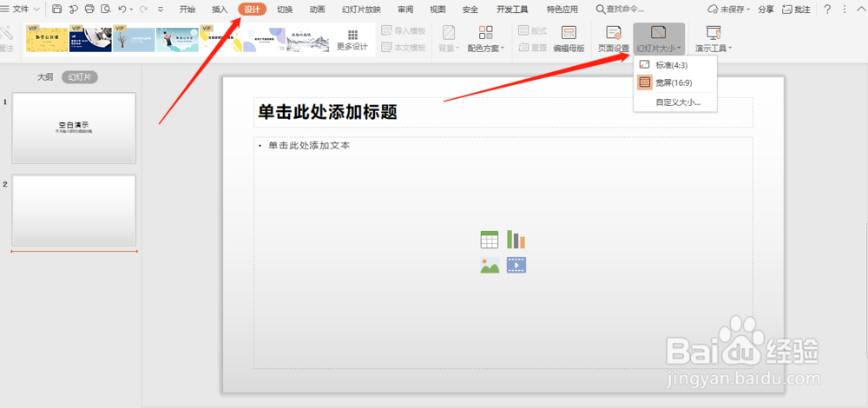Open the three-dot more options menu
This screenshot has height=408, width=868.
(x=845, y=10)
